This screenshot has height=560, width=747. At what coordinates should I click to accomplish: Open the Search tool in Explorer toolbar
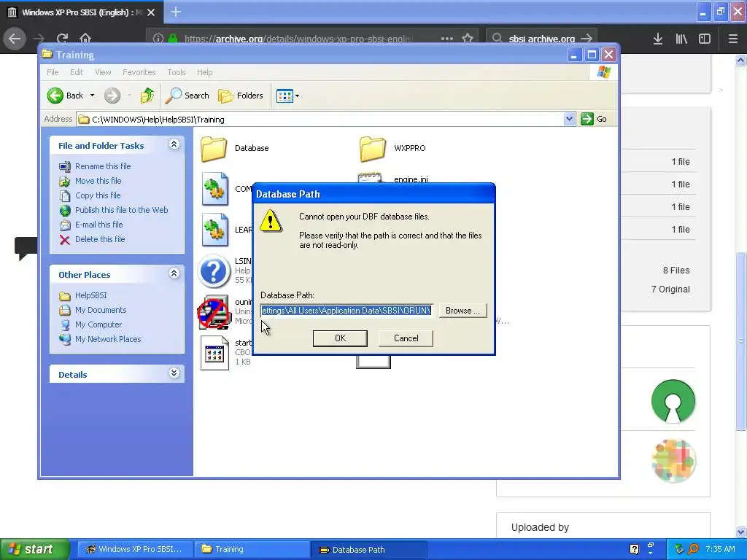coord(187,96)
